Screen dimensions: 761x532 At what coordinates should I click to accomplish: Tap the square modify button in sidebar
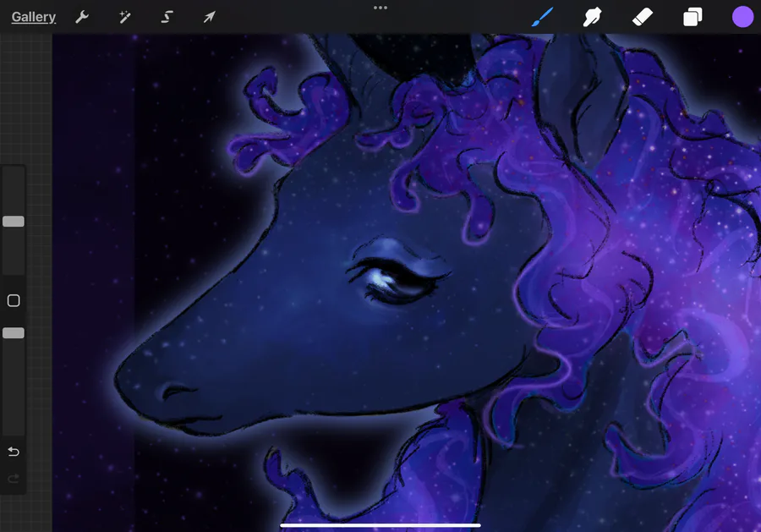point(14,300)
